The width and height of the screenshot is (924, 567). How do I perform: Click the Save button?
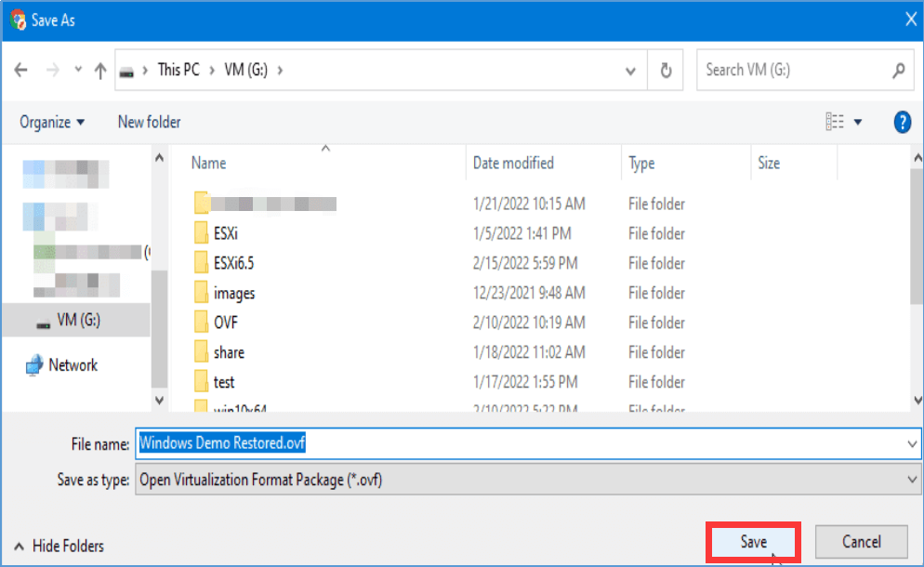tap(753, 542)
